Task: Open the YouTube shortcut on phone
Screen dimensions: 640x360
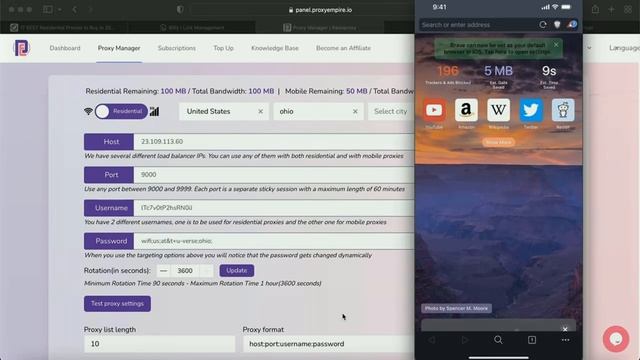Action: coord(434,110)
